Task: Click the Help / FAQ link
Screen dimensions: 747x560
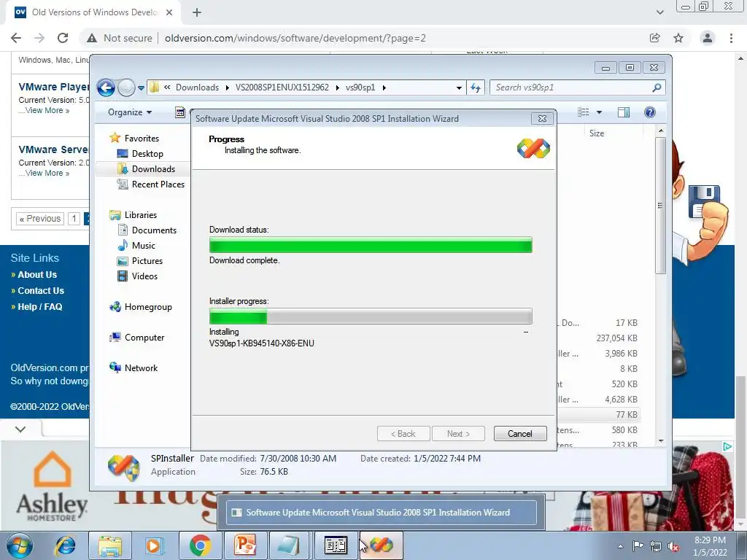Action: click(40, 307)
